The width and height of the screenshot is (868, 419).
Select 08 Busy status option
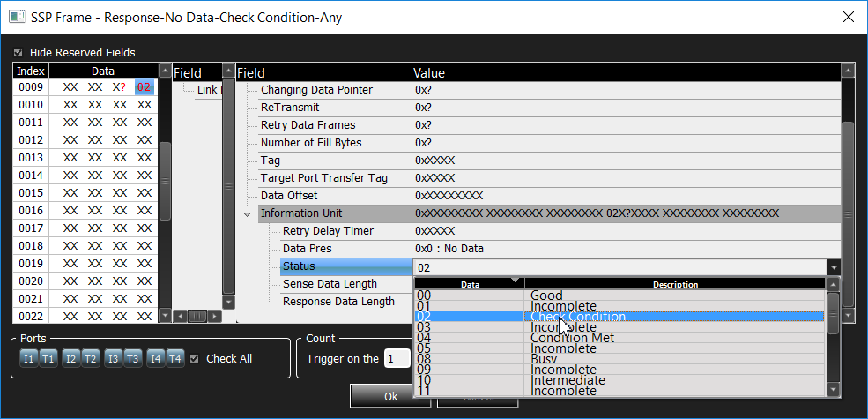coord(619,359)
